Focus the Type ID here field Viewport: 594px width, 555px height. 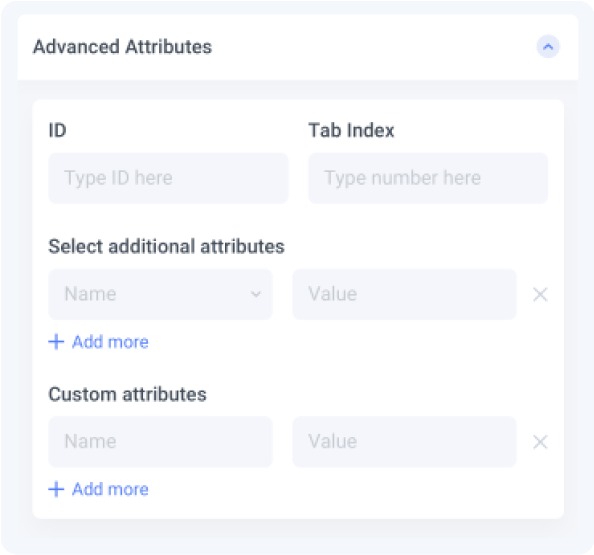168,178
